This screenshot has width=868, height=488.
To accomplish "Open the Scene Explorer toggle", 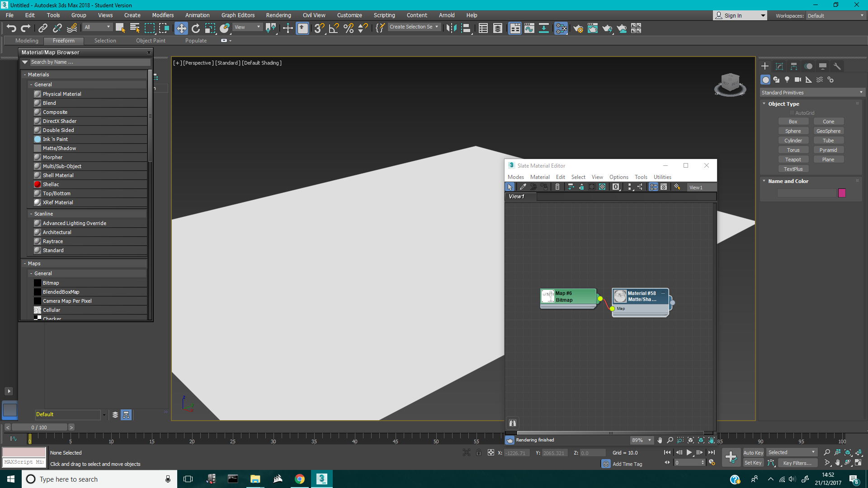I will coord(483,28).
